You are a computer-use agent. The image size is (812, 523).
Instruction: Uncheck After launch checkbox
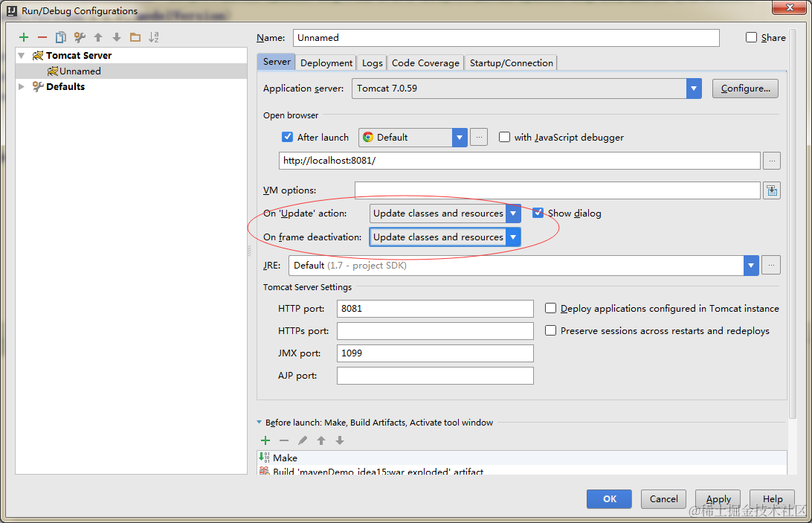(x=288, y=137)
